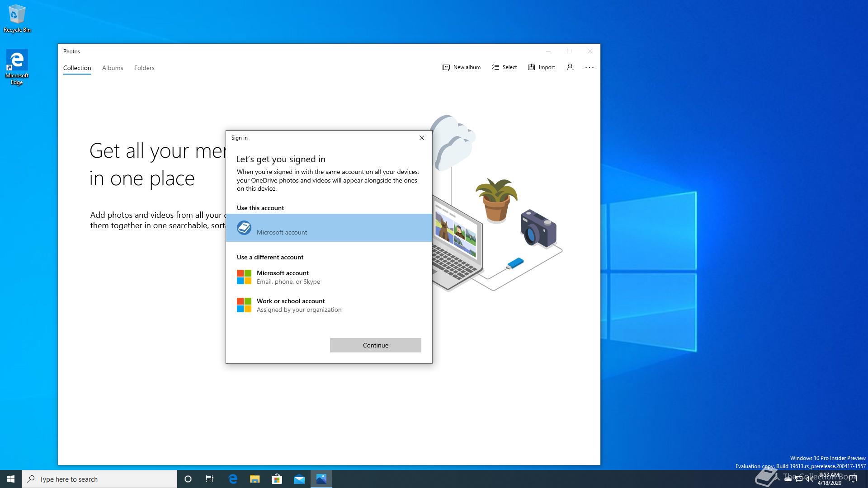Close the Photos window
Image resolution: width=868 pixels, height=488 pixels.
tap(590, 51)
